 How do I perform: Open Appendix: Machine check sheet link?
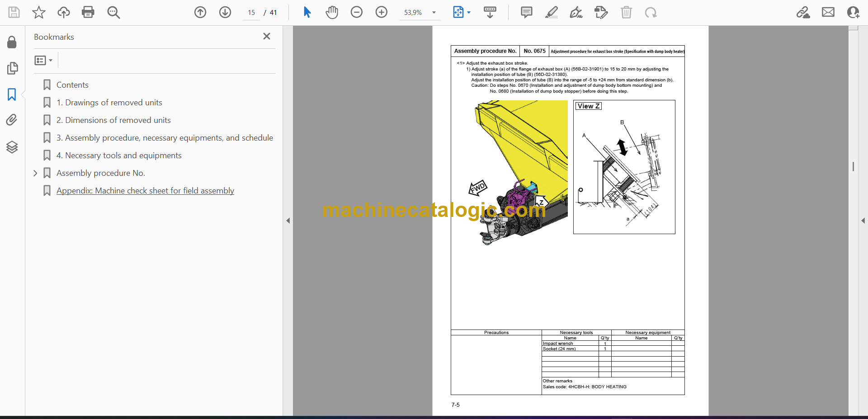(145, 191)
